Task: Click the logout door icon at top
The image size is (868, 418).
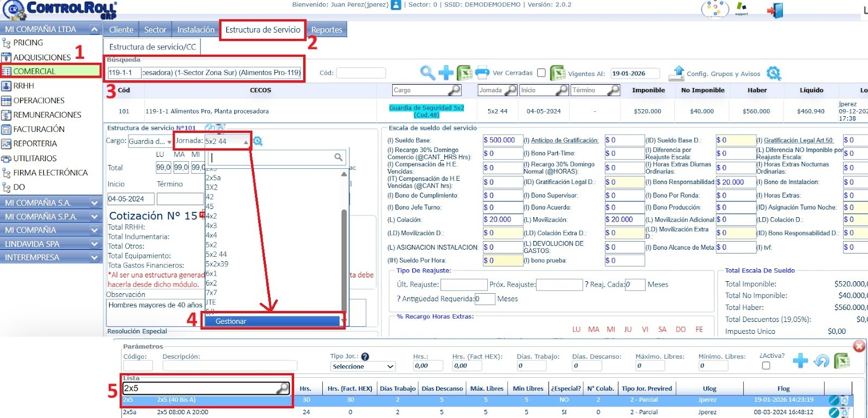Action: point(775,10)
